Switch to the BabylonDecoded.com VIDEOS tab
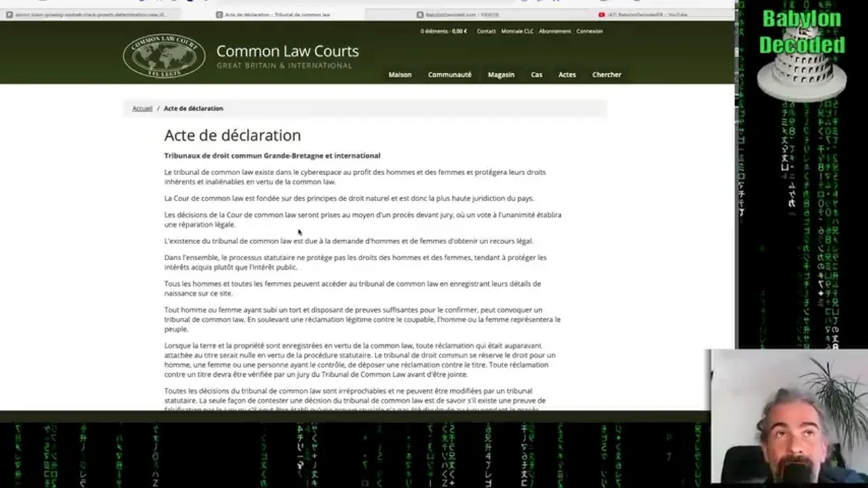The height and width of the screenshot is (488, 868). click(458, 14)
